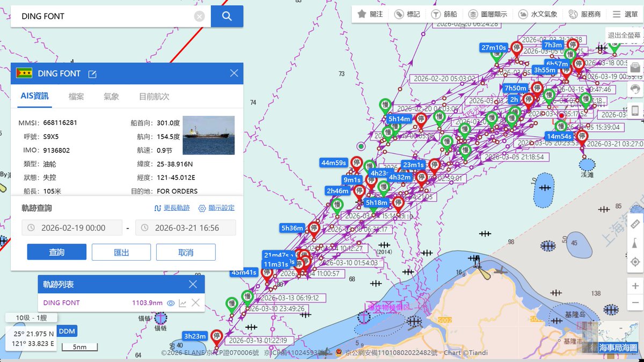Click timestamp label 2026-03-13 06:19:12

click(290, 297)
